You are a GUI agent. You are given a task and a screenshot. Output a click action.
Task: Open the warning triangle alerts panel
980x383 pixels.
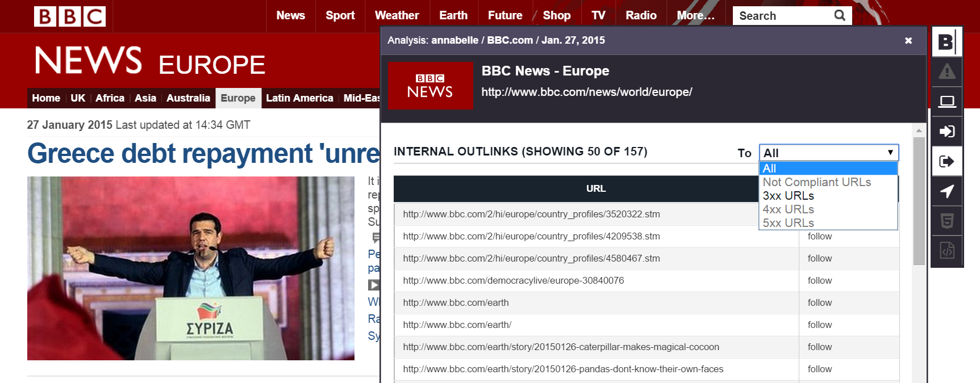pos(946,71)
